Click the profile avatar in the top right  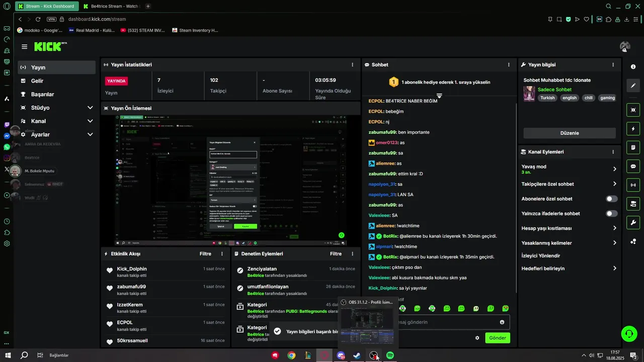pyautogui.click(x=625, y=47)
